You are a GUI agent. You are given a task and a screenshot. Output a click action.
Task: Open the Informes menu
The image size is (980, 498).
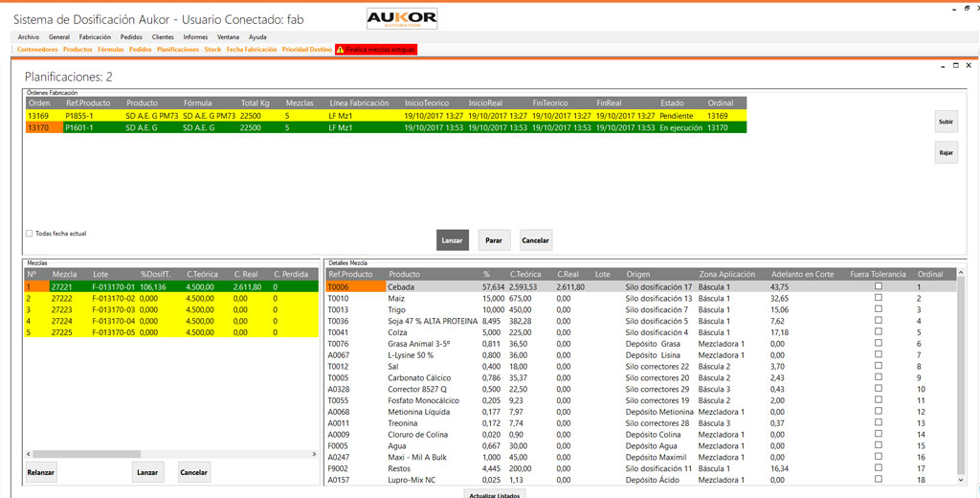[x=195, y=37]
